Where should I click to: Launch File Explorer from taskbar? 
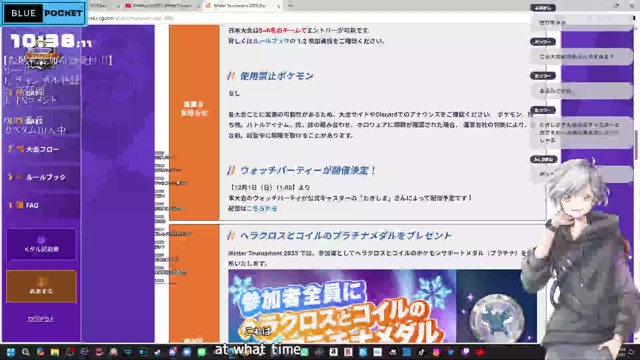55,352
